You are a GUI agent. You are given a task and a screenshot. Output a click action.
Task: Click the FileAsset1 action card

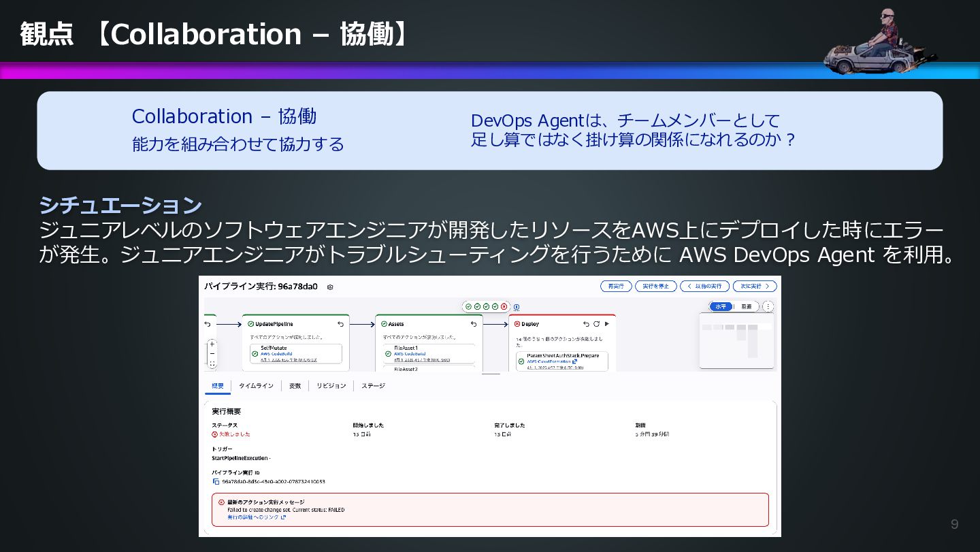click(429, 353)
